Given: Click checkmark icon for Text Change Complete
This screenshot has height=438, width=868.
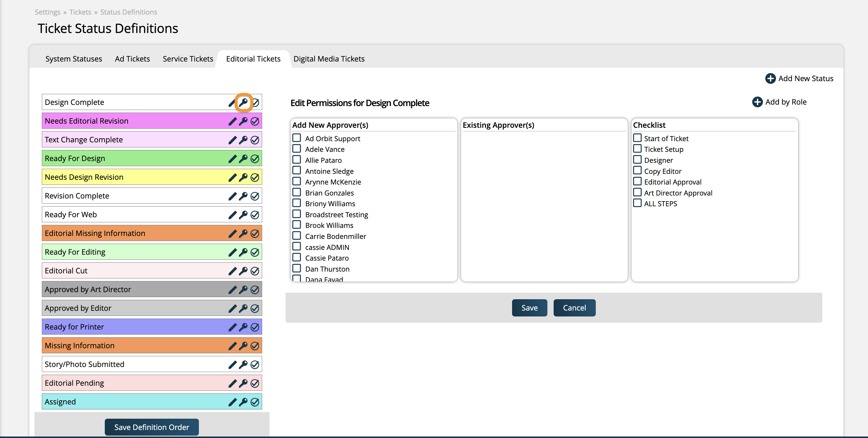Looking at the screenshot, I should coord(255,140).
